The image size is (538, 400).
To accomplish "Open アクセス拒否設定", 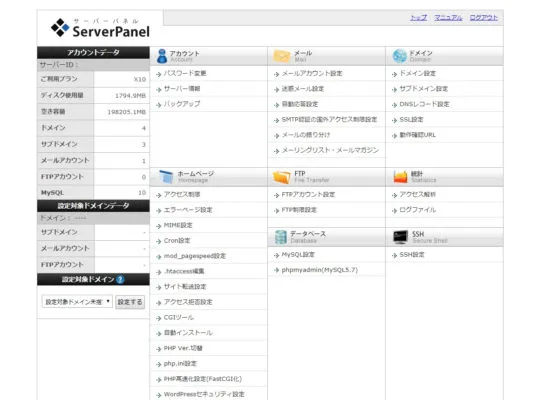I will 188,302.
